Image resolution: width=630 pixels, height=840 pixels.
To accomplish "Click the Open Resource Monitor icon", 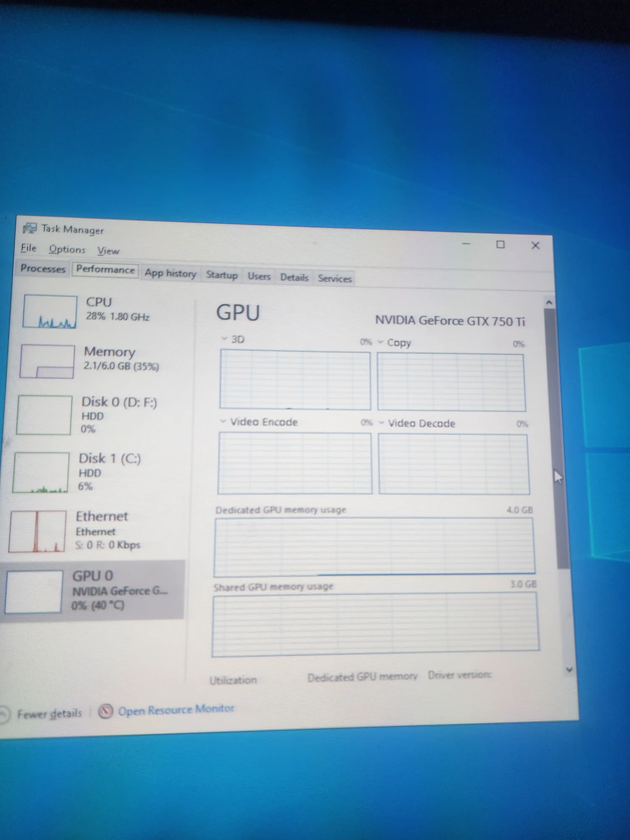I will [x=105, y=711].
